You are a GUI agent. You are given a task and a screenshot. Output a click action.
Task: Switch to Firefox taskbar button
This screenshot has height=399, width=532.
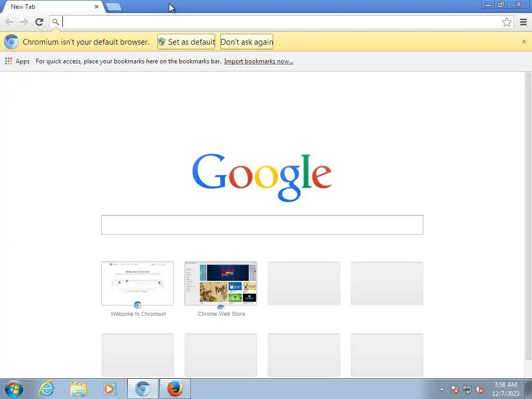tap(175, 389)
